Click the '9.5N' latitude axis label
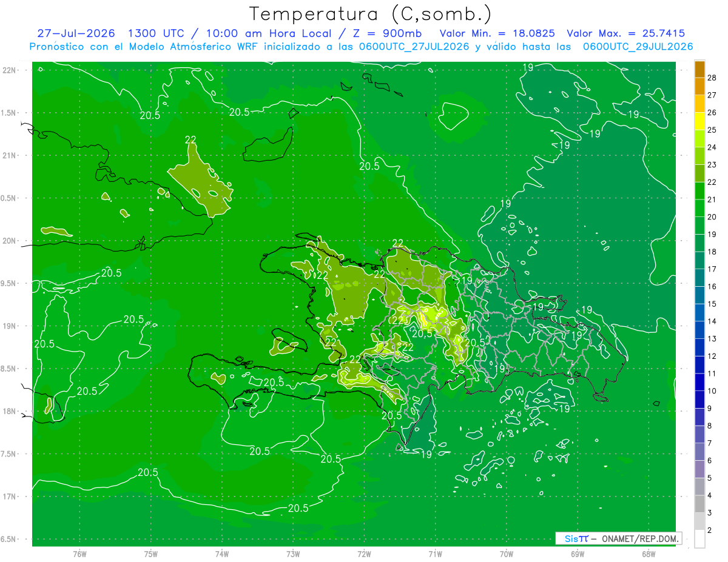Screen dimensions: 728x562 9,283
